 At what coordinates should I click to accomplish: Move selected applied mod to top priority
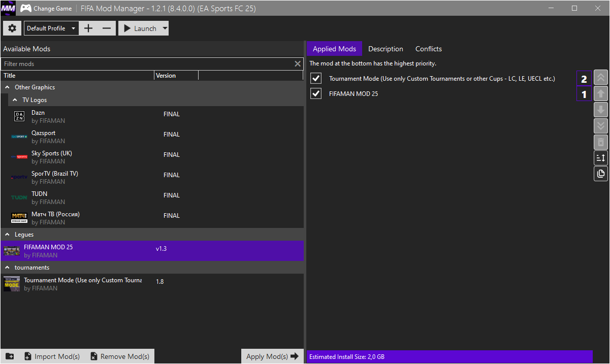pos(601,78)
